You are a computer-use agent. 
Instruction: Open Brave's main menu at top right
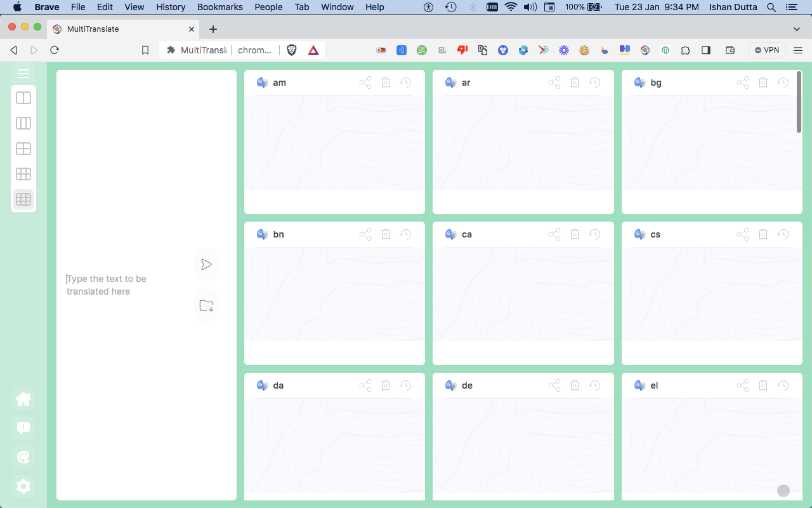(797, 50)
